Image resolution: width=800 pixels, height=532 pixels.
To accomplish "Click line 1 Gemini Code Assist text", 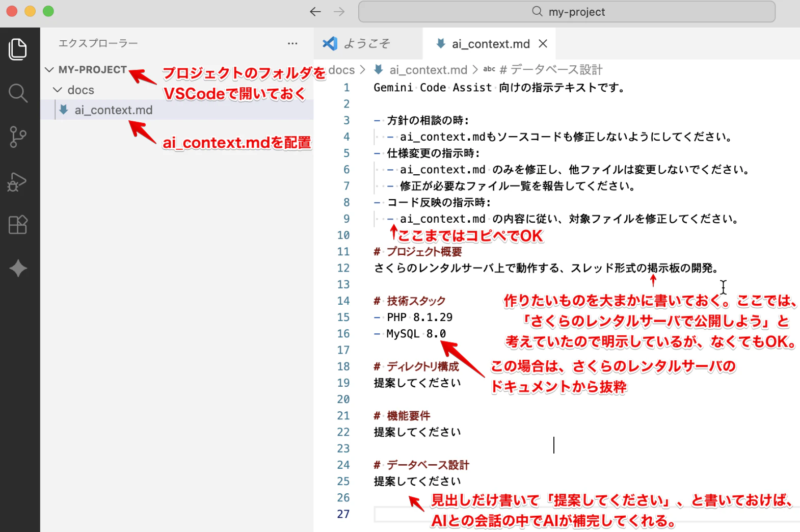I will click(x=499, y=88).
